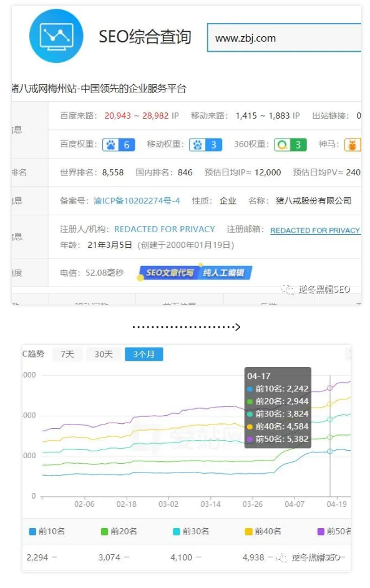Screen dimensions: 370x588
Task: Toggle the 前10名 legend series
Action: coord(47,531)
